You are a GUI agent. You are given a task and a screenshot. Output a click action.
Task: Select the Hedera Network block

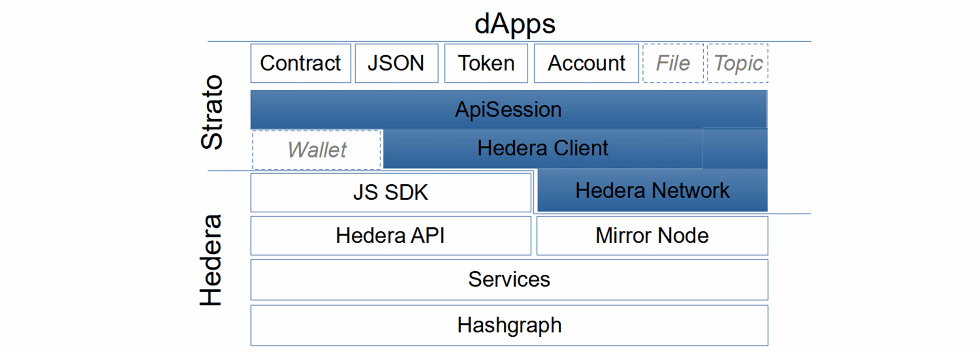(x=652, y=191)
